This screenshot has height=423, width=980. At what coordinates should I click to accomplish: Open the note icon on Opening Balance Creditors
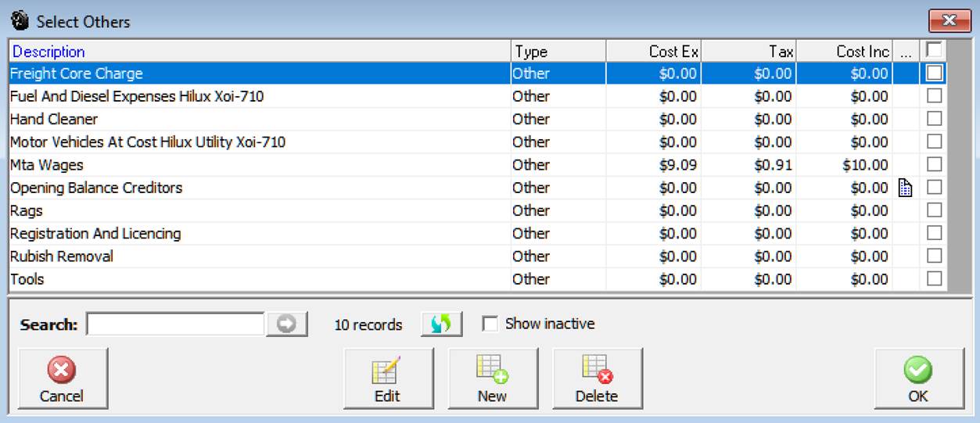(x=906, y=188)
